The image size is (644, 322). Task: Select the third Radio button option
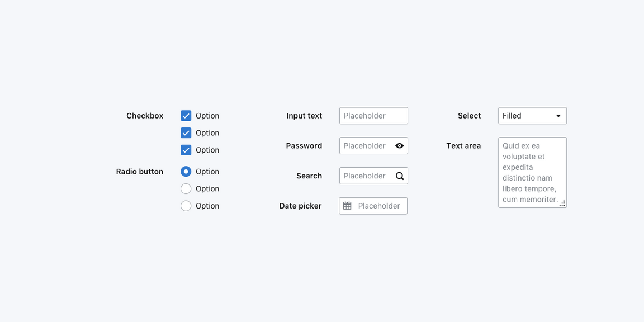pyautogui.click(x=186, y=206)
